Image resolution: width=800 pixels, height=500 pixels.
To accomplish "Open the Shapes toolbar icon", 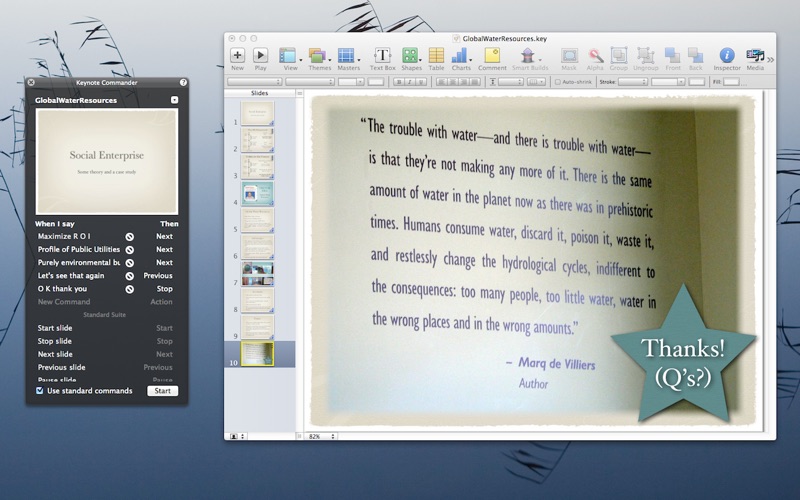I will 410,55.
